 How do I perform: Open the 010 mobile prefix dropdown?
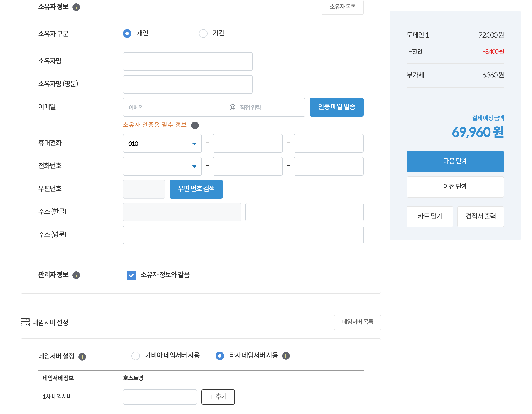[162, 144]
